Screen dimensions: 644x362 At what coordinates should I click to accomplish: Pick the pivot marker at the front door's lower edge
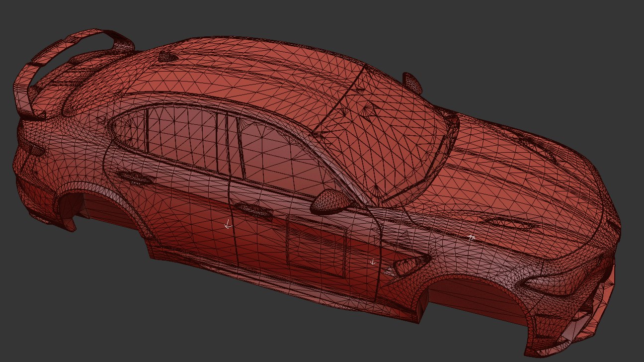[x=373, y=262]
